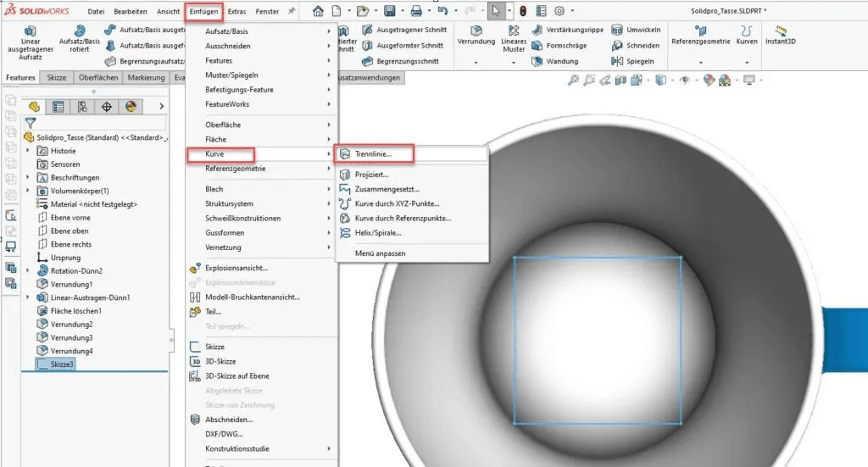Select Helix/Spirale... in the submenu

pos(378,232)
